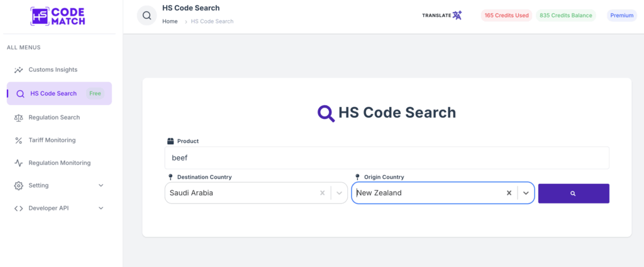Viewport: 644px width, 267px height.
Task: Click the Premium badge
Action: click(622, 16)
